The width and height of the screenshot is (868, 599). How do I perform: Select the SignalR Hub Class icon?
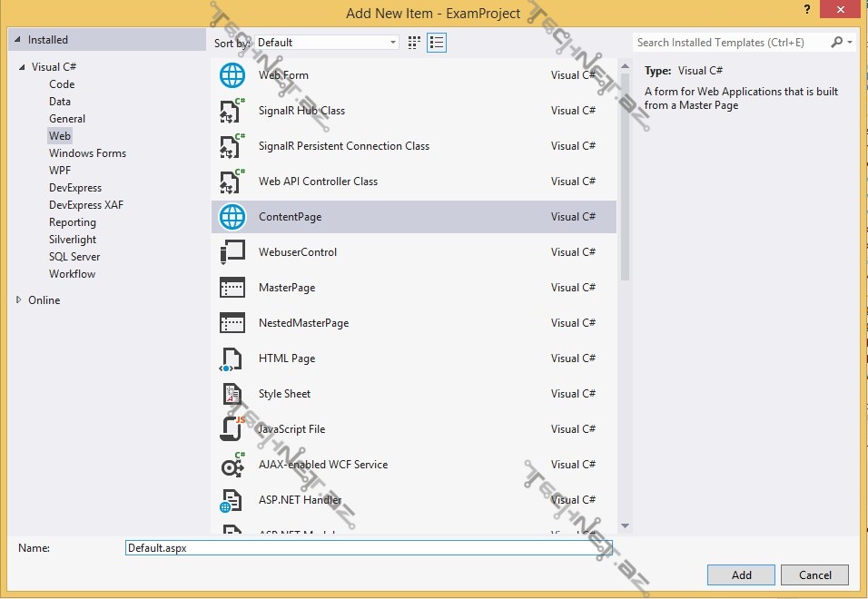pos(232,111)
